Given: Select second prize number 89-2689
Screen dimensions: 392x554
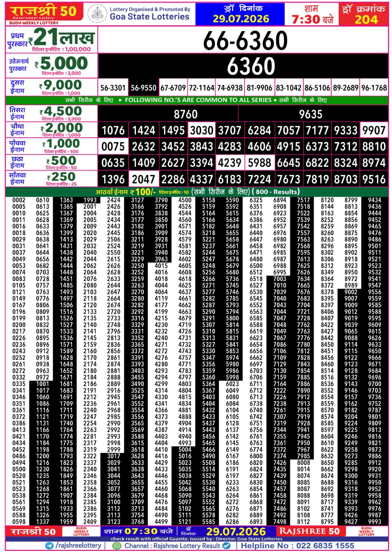Looking at the screenshot, I should tap(346, 88).
